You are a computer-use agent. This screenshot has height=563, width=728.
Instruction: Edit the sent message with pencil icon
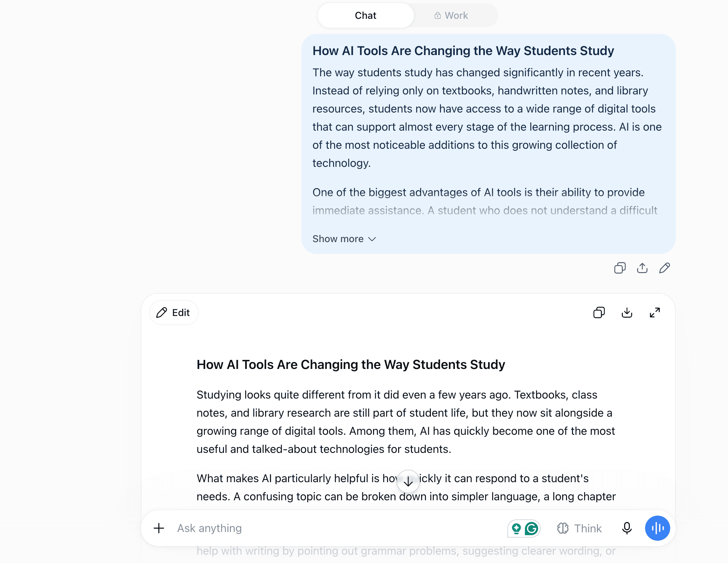click(665, 268)
